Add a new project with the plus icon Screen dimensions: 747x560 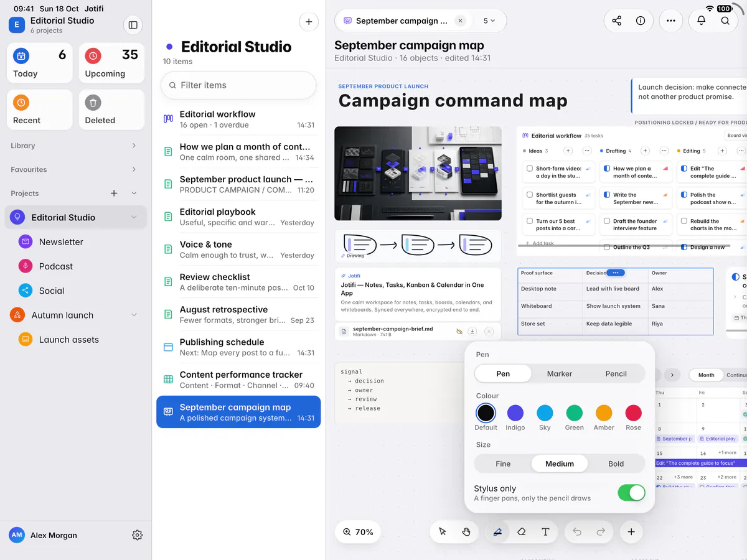114,194
